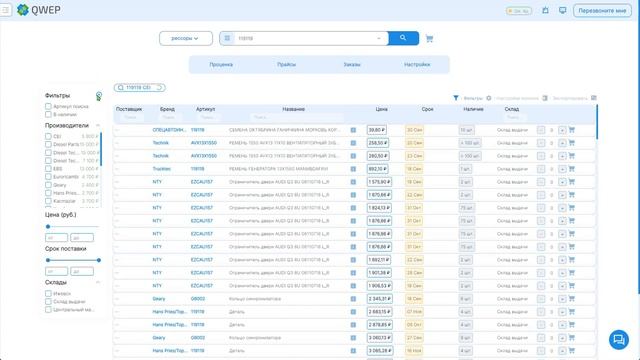
Task: Open column settings gear icon above table
Action: pos(489,98)
